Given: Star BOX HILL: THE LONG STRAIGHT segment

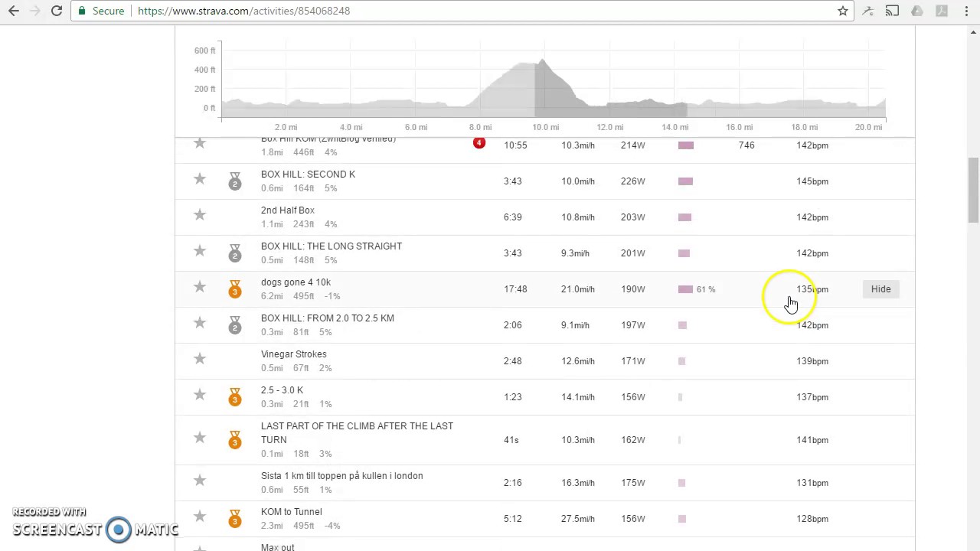Looking at the screenshot, I should 200,251.
